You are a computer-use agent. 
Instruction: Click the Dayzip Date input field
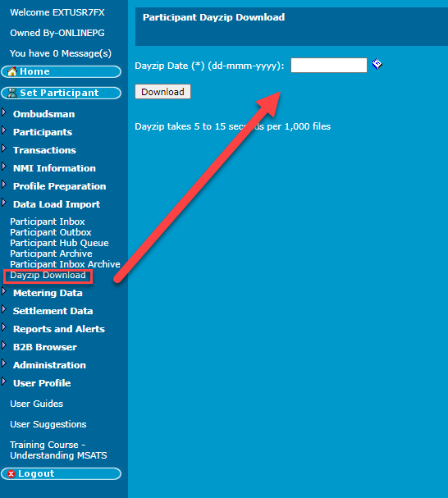[x=329, y=65]
